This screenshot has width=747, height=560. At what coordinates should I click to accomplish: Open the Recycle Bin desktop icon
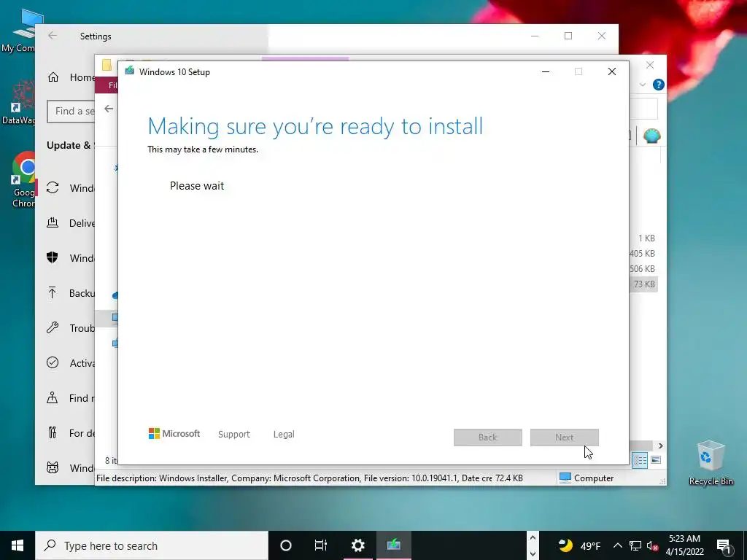[x=711, y=463]
